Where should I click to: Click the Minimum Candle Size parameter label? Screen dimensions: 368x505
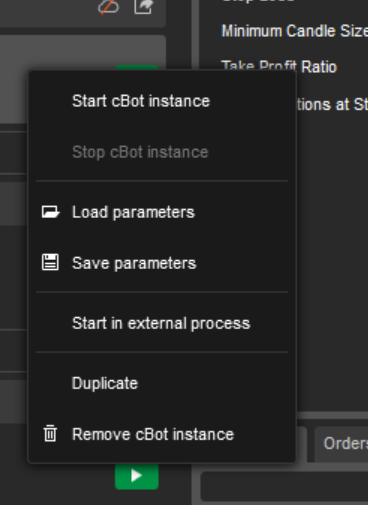(x=295, y=31)
